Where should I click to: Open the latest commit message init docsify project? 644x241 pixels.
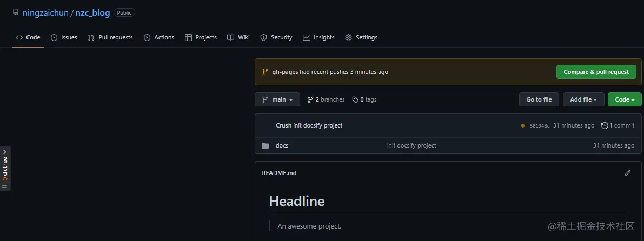318,125
